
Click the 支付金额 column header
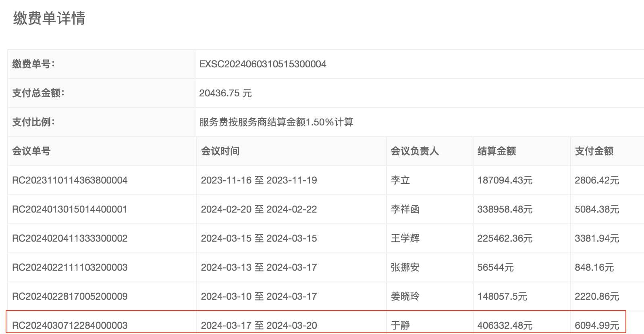click(x=594, y=151)
